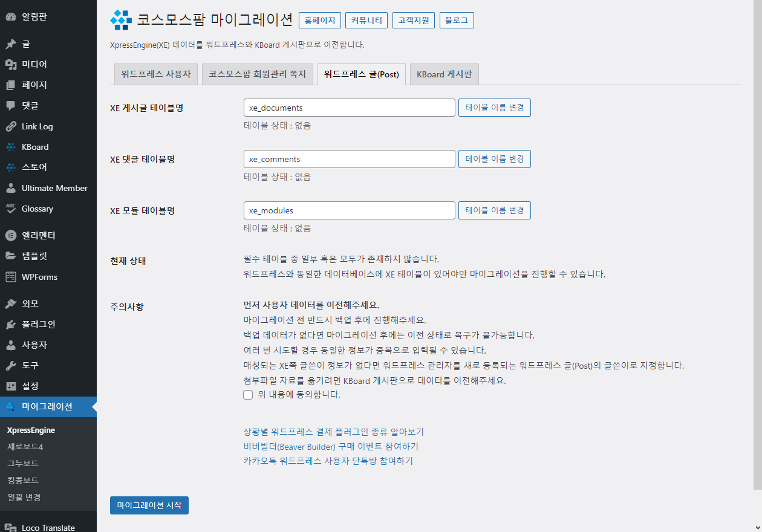Click the xe_modules table name field
This screenshot has width=762, height=532.
[x=349, y=210]
